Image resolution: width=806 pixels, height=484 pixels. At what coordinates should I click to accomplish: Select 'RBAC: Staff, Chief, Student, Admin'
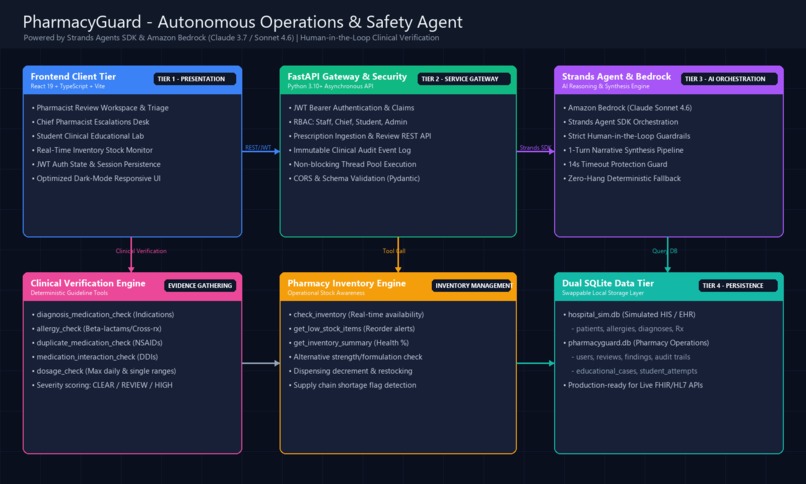[x=348, y=122]
